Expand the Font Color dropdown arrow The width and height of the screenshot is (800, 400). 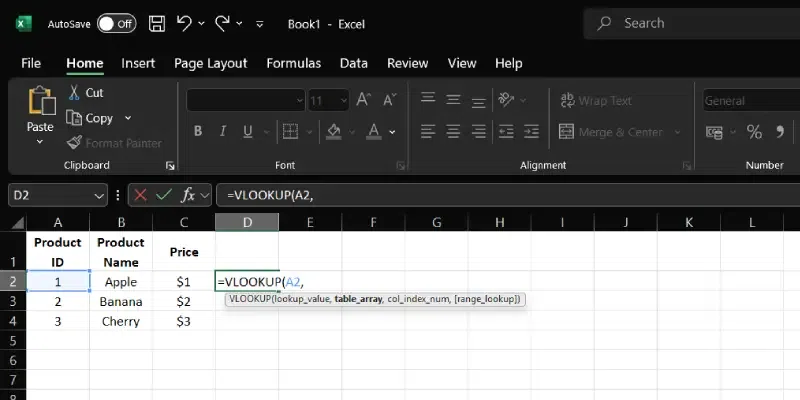(392, 132)
